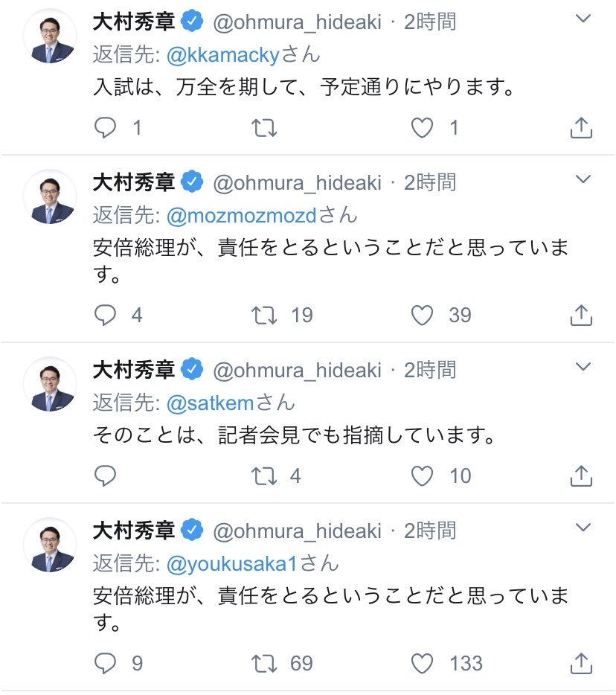Share the tweet replying to @kkamacky

pos(581,129)
